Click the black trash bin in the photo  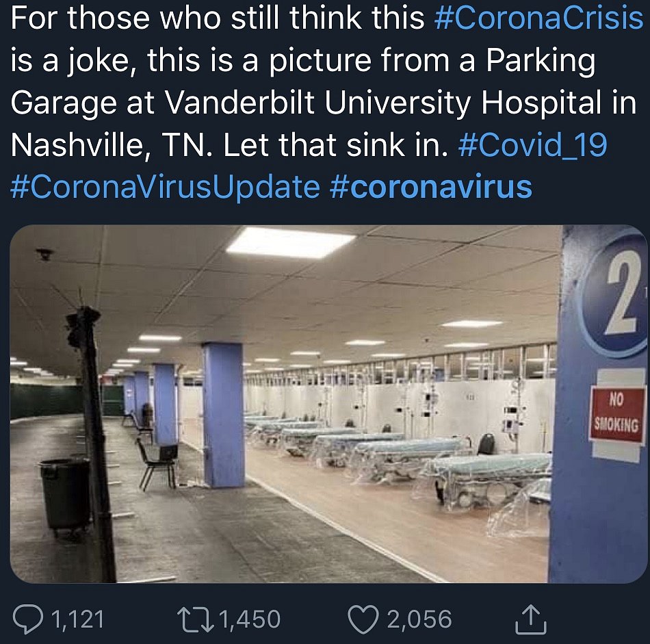point(65,494)
